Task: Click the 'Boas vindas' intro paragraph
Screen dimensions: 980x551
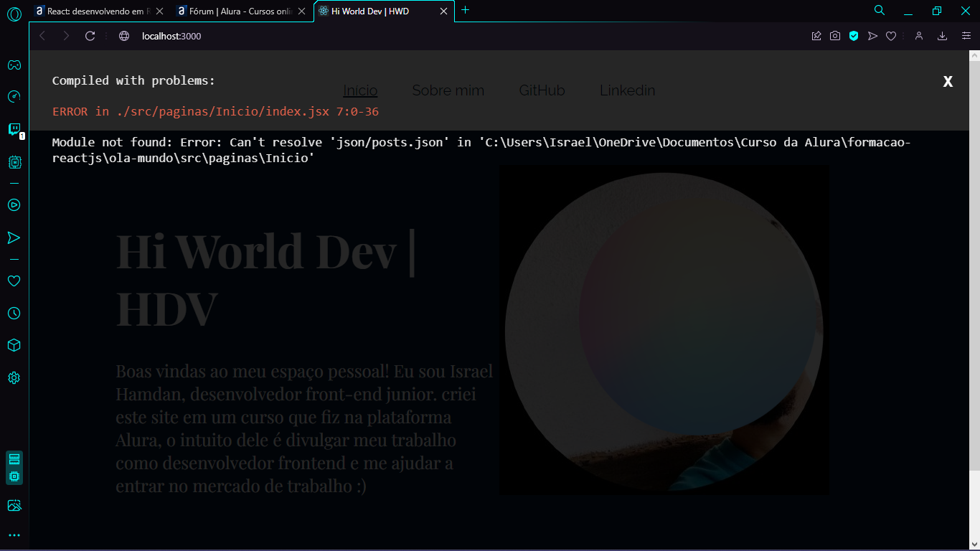Action: click(x=304, y=429)
